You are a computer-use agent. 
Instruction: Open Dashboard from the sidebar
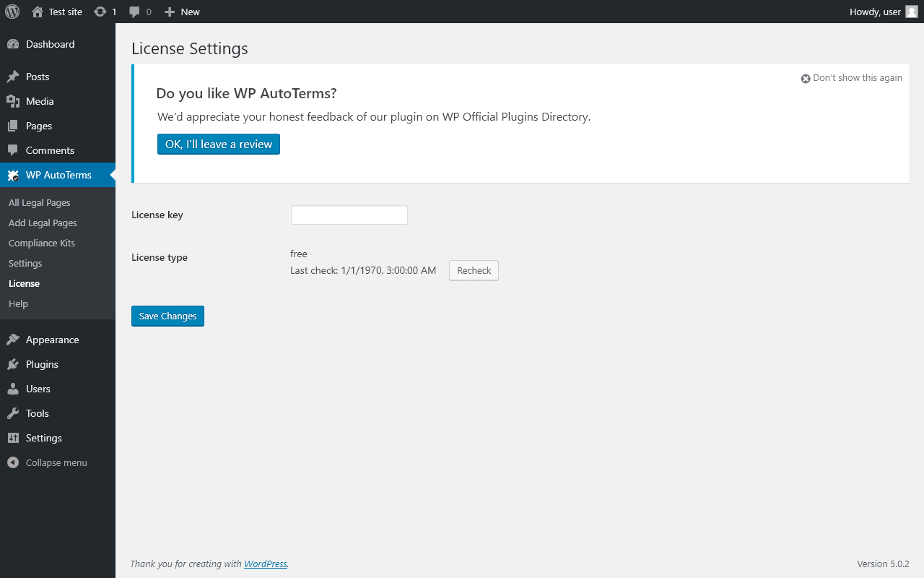[50, 44]
